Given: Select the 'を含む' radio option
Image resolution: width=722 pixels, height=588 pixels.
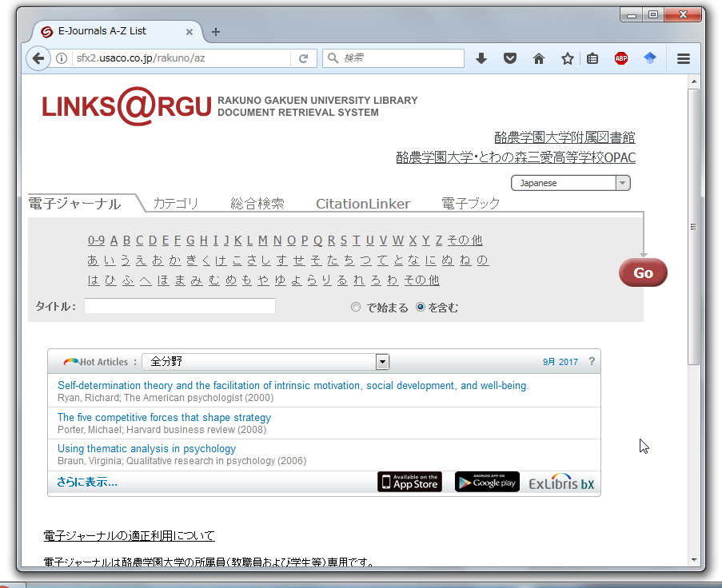Looking at the screenshot, I should coord(421,307).
